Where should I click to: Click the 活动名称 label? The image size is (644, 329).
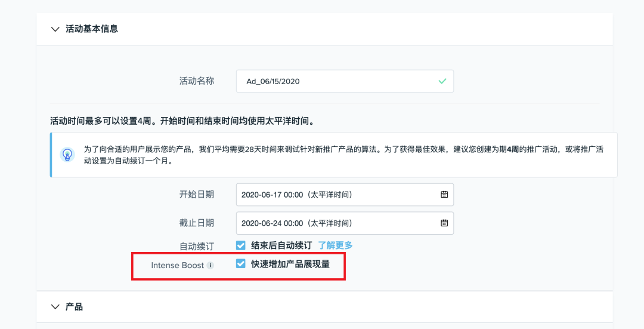tap(197, 81)
